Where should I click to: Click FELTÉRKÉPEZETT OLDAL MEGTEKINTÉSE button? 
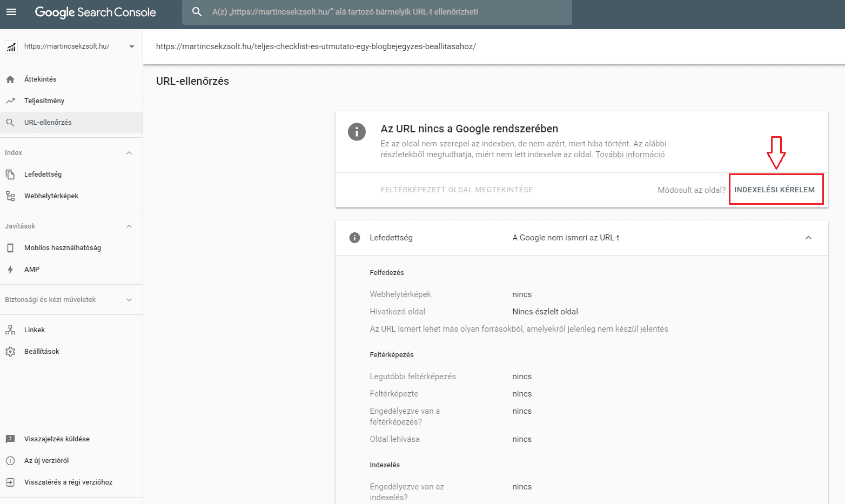pos(457,190)
